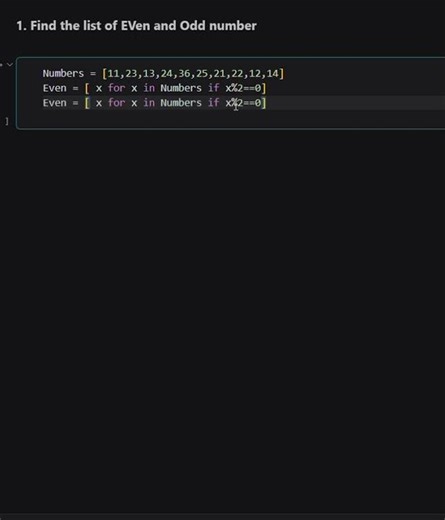Click the 'Numbers' variable on the first code line
445x520 pixels.
[63, 73]
